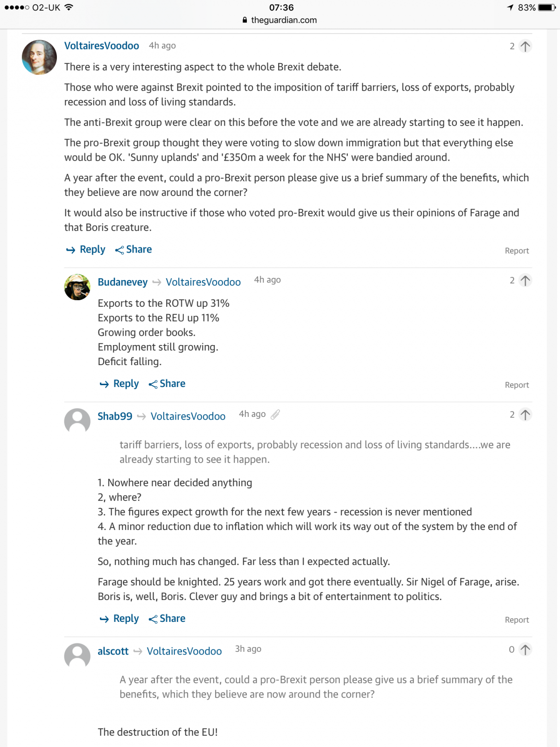Open VoltairesVoodoo's portrait avatar
This screenshot has width=560, height=747.
coord(39,57)
